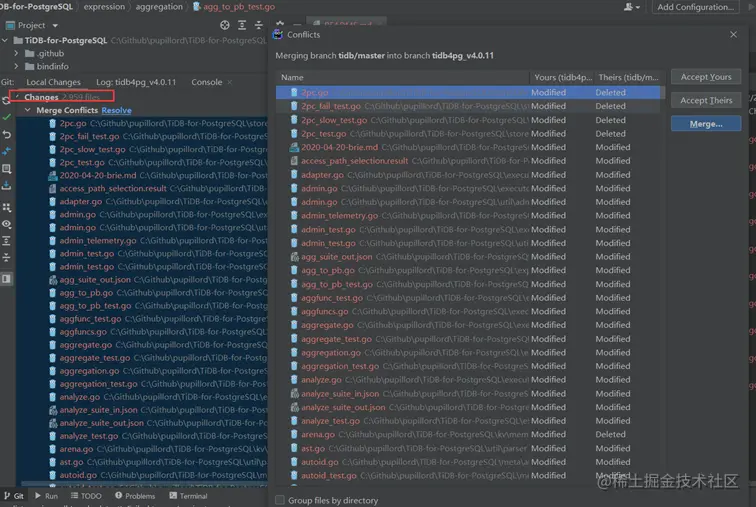Screen dimensions: 756x507
Task: Select agg_suite_out.json in Conflicts dialog
Action: tap(468, 257)
